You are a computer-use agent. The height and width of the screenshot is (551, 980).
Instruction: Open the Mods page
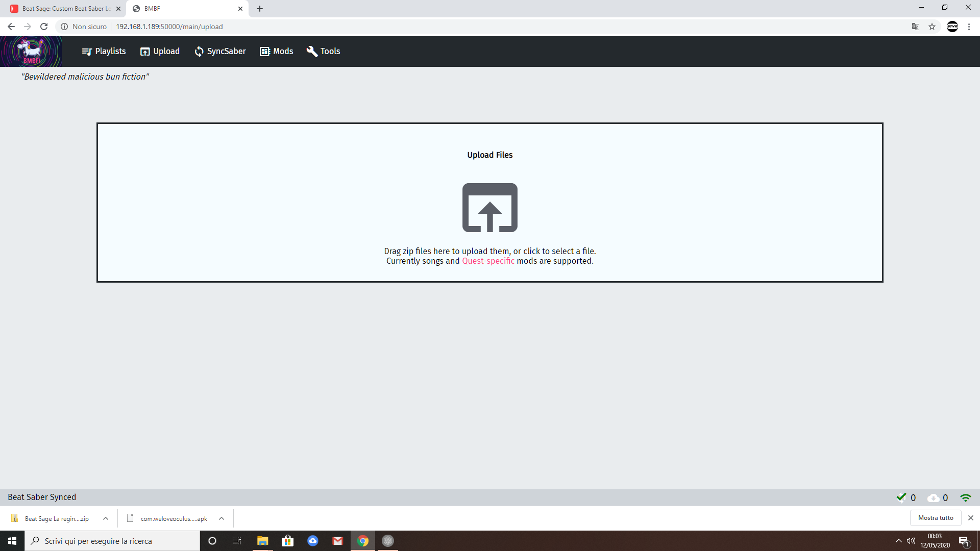click(x=277, y=52)
